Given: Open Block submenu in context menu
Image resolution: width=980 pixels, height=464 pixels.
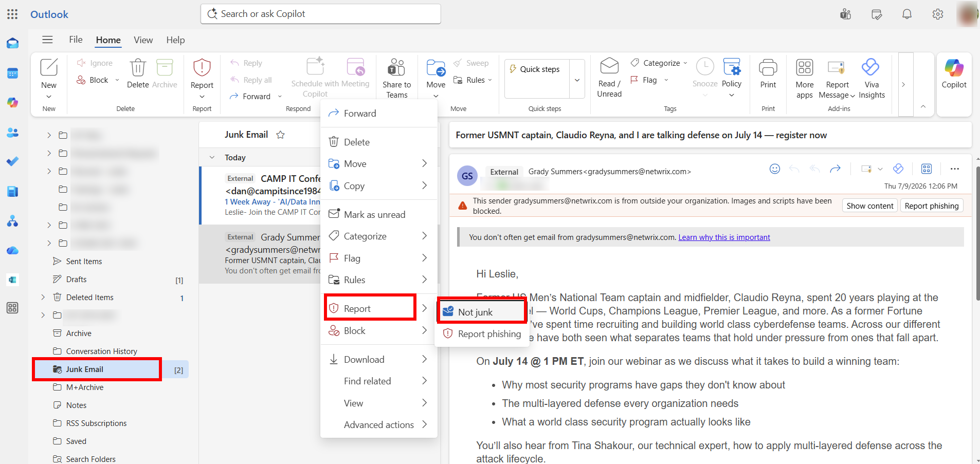Looking at the screenshot, I should (379, 330).
